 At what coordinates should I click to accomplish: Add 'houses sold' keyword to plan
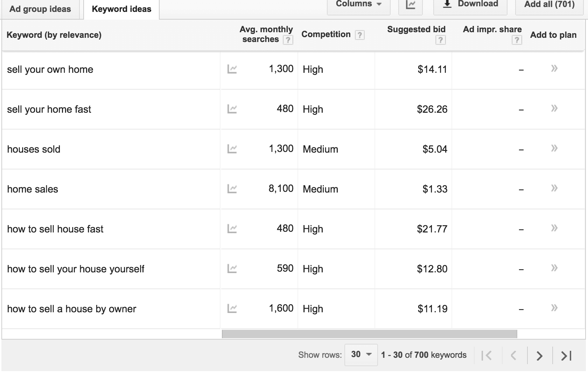click(554, 148)
